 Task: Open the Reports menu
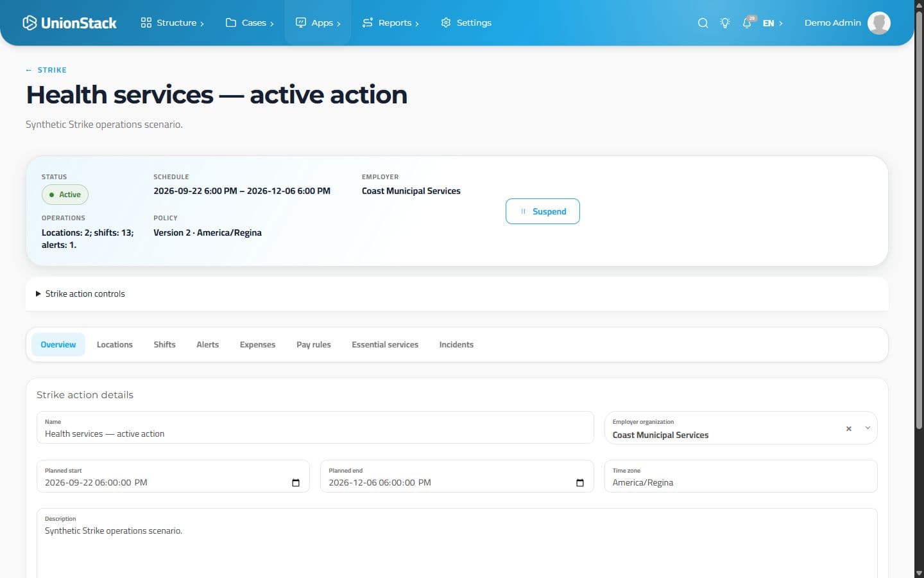(390, 23)
